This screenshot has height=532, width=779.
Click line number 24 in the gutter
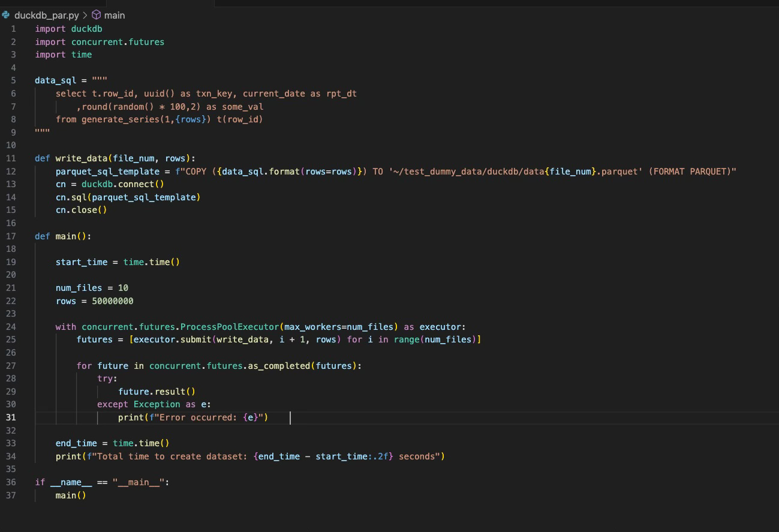11,327
